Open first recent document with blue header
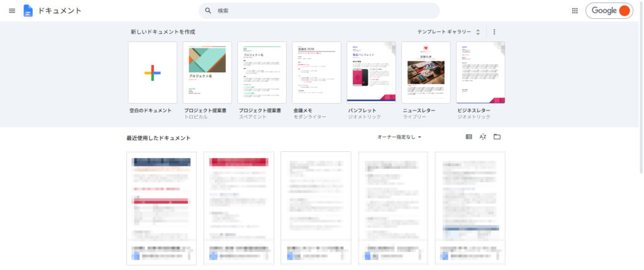Screen dimensions: 644x270 tap(162, 208)
